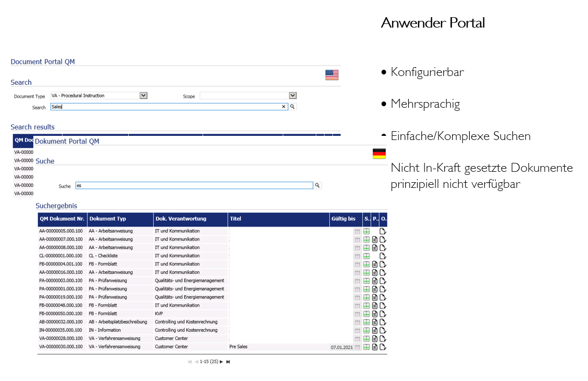The width and height of the screenshot is (588, 381).
Task: Click the green S. icon for AA-00000005.000.100
Action: [x=366, y=232]
